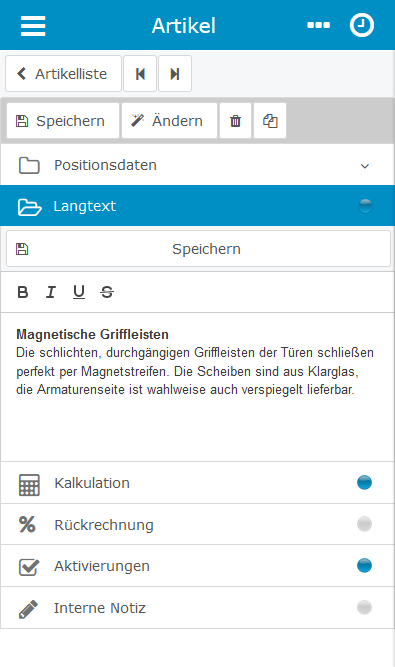
Task: Toggle underline formatting
Action: tap(79, 292)
